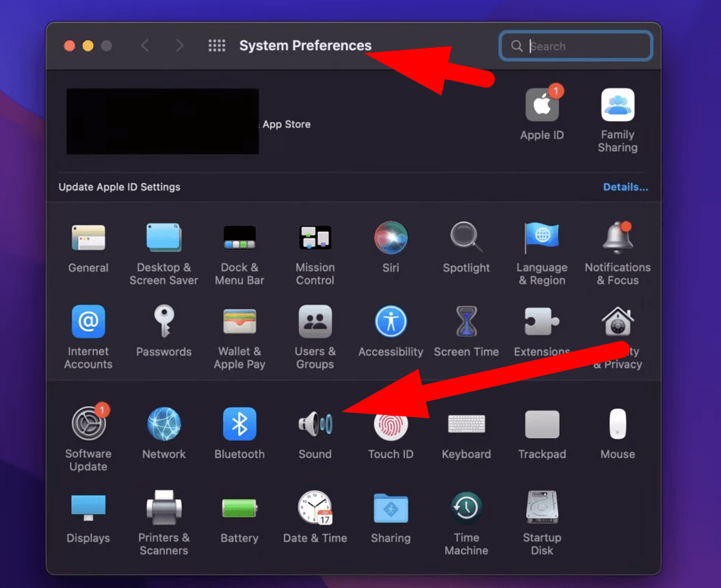
Task: Click the yellow minimize window button
Action: [x=88, y=46]
